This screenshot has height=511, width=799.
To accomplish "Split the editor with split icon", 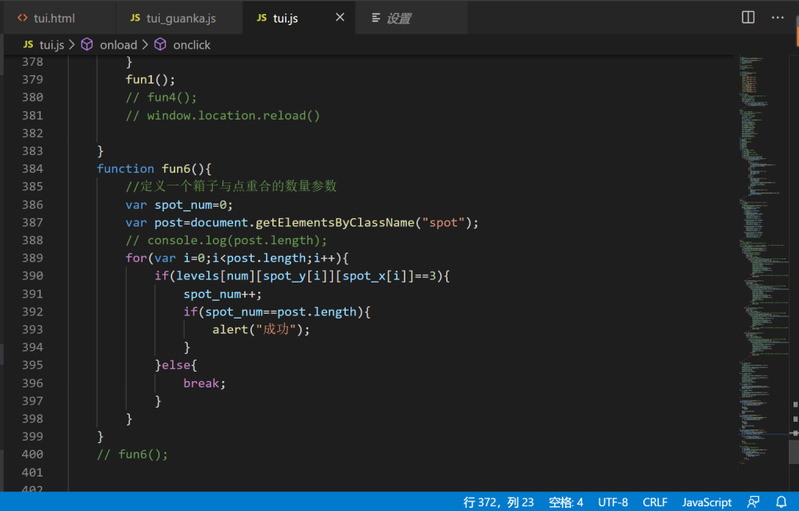I will [748, 18].
